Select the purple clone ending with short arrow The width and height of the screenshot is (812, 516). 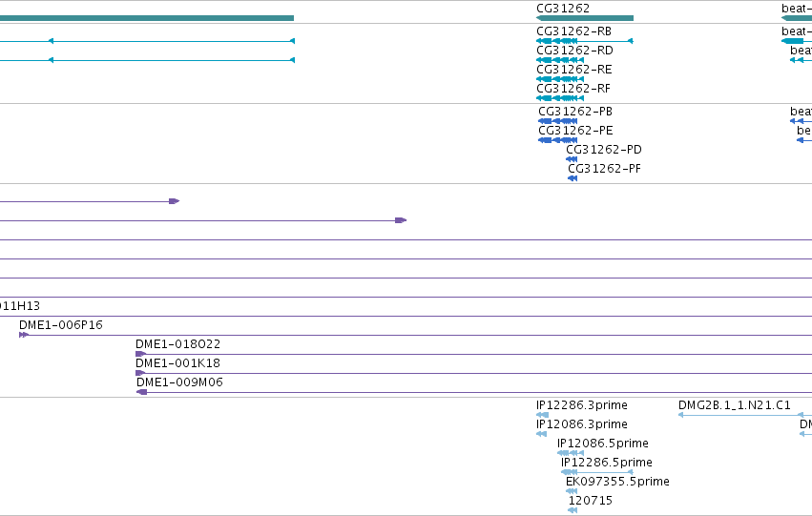click(90, 201)
